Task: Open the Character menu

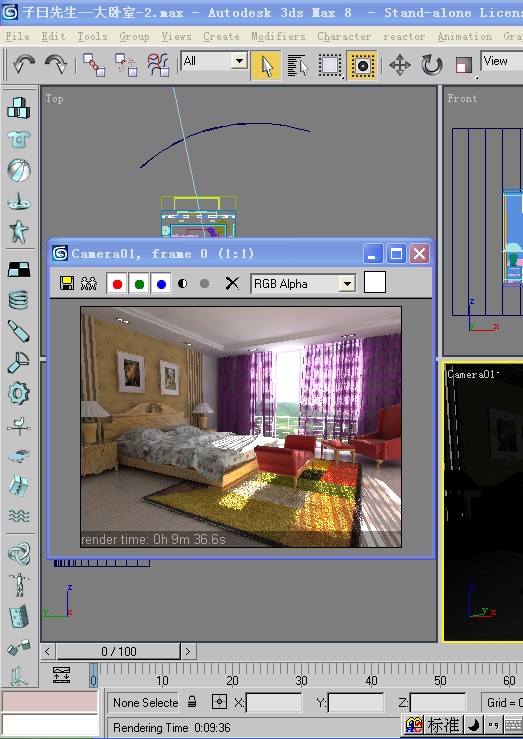Action: coord(344,36)
